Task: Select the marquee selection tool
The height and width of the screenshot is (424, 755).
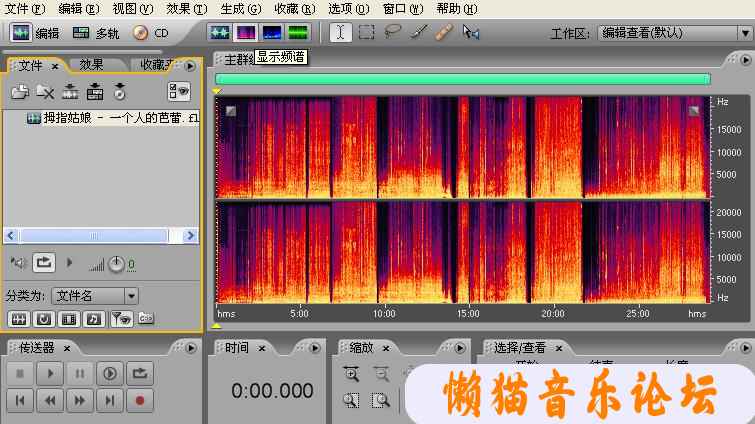Action: (366, 32)
